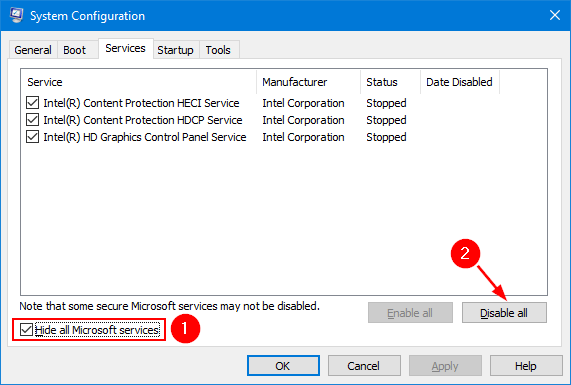Click the Date Disabled column header
Image resolution: width=571 pixels, height=385 pixels.
pos(460,82)
